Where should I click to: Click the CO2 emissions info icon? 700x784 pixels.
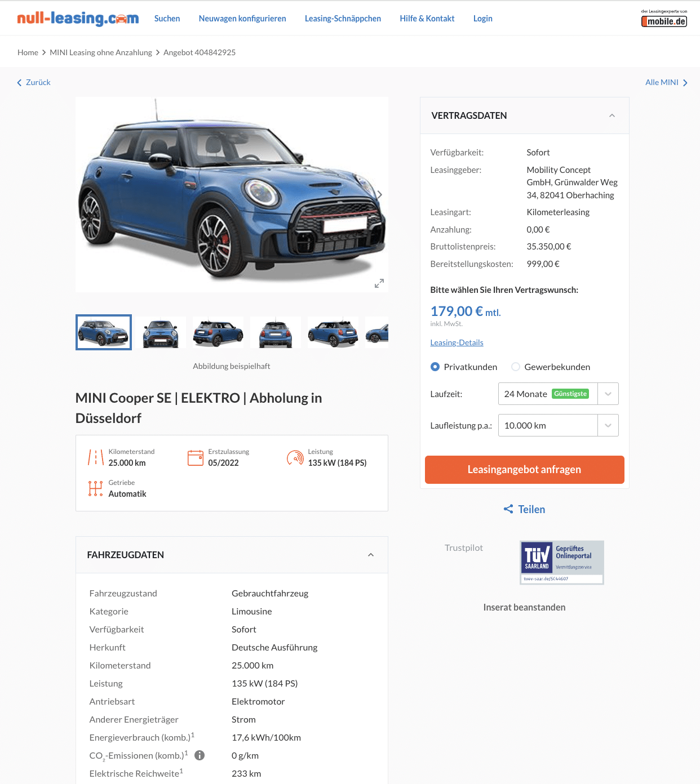pyautogui.click(x=200, y=755)
